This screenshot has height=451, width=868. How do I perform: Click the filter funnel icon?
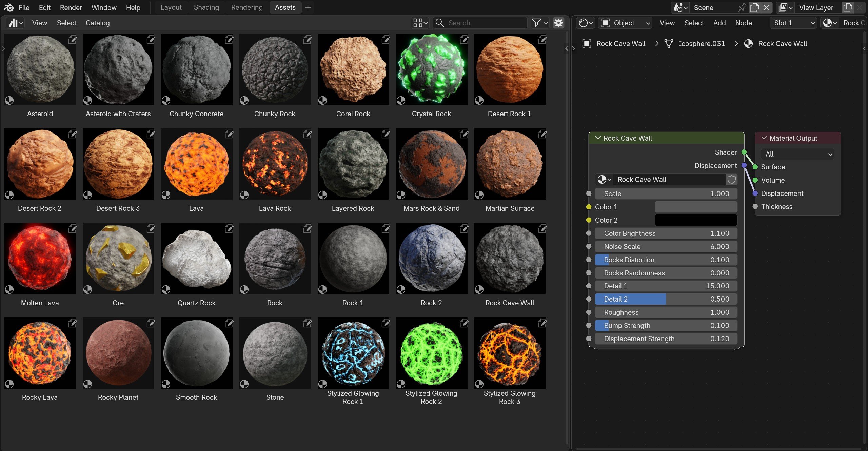pos(536,23)
